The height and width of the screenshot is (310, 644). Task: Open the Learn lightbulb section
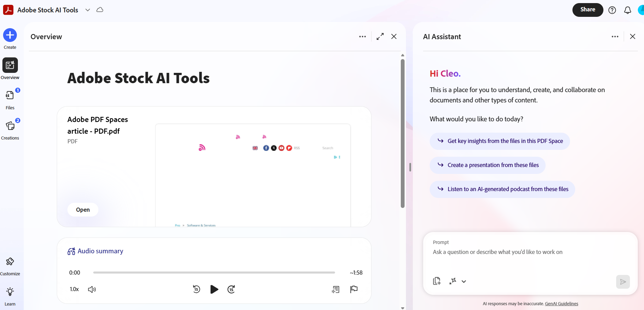(x=10, y=296)
